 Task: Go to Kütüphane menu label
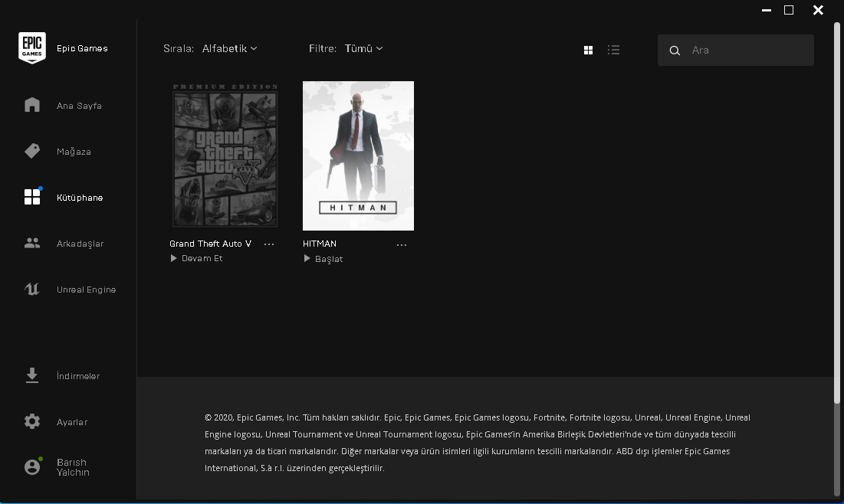pos(80,198)
